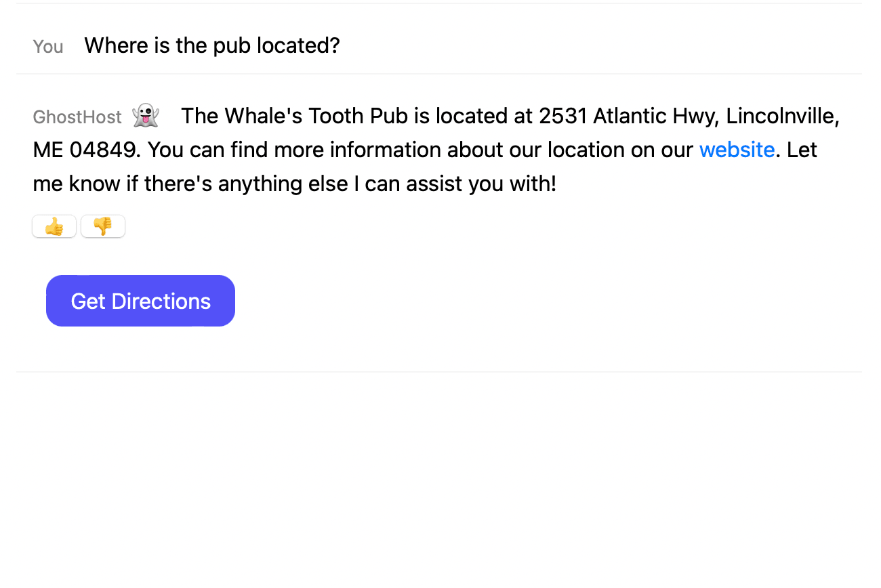Click the ghost emoji next to GhostHost

point(146,116)
